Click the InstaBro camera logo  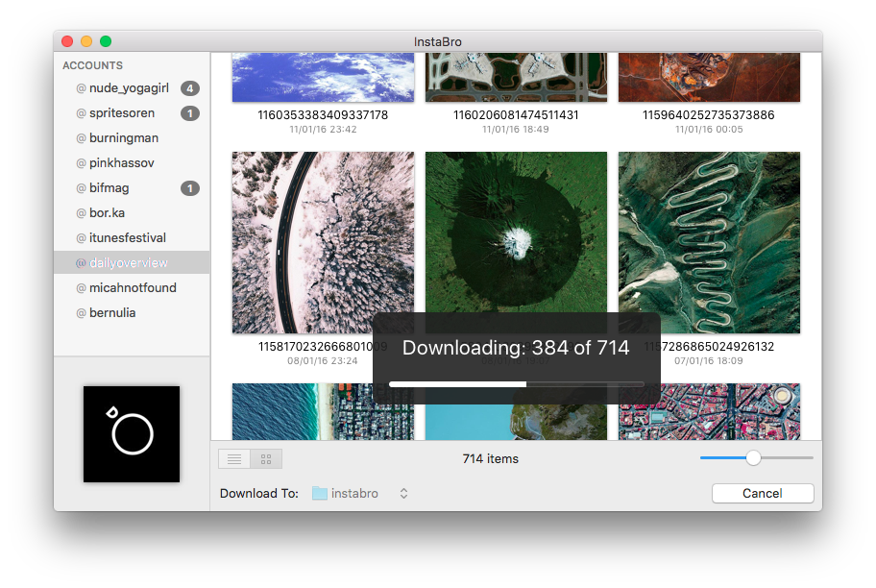(x=132, y=433)
